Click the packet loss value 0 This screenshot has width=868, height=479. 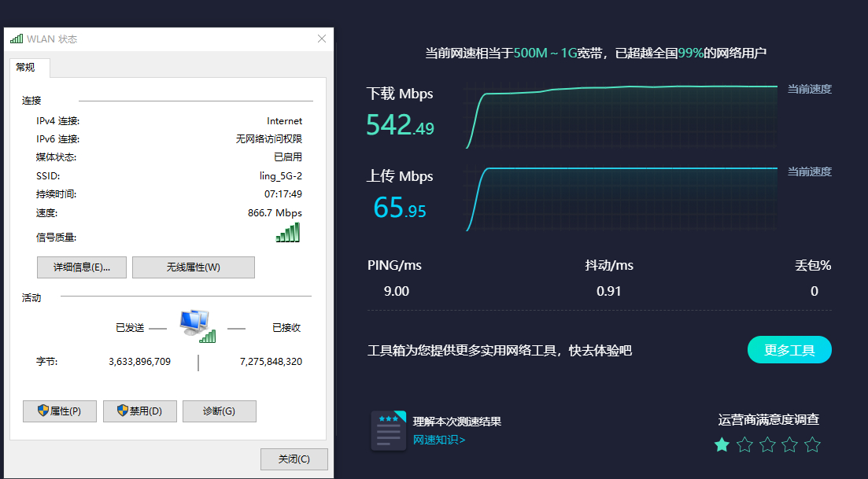[814, 291]
